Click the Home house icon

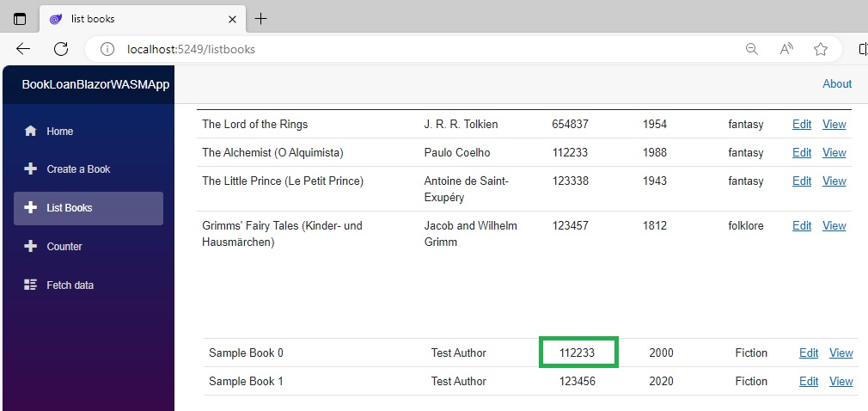click(x=30, y=132)
